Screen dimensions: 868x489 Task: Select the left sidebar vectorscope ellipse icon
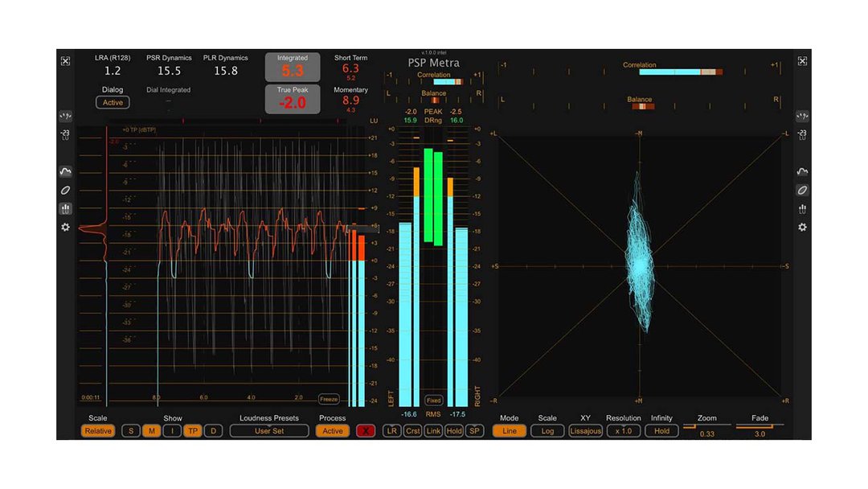(x=65, y=191)
